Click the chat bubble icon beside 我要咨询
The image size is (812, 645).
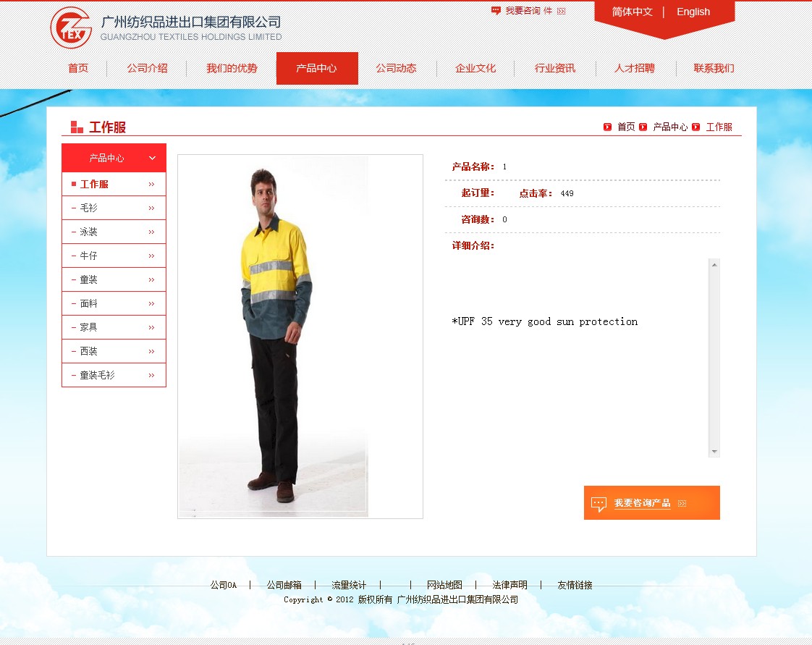(x=496, y=11)
